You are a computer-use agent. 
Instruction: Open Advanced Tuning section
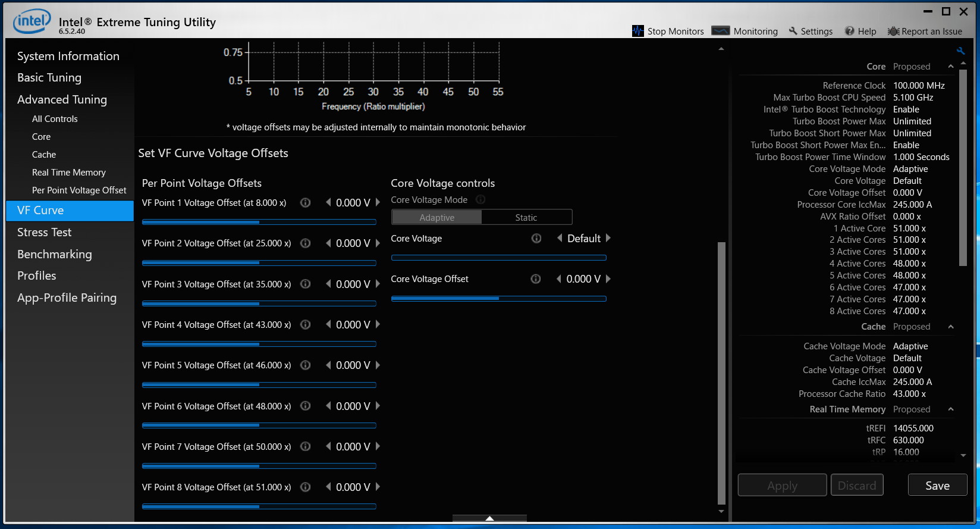[x=62, y=99]
